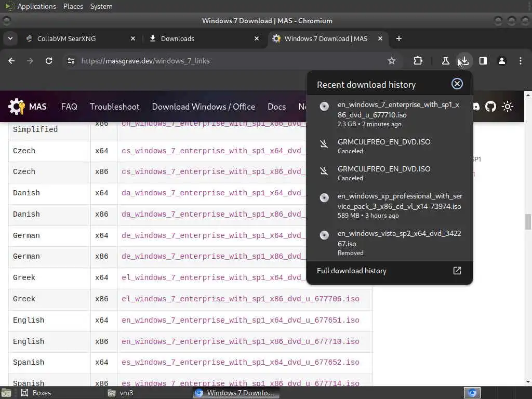Click the browser forward arrow
This screenshot has width=532, height=399.
coord(30,61)
